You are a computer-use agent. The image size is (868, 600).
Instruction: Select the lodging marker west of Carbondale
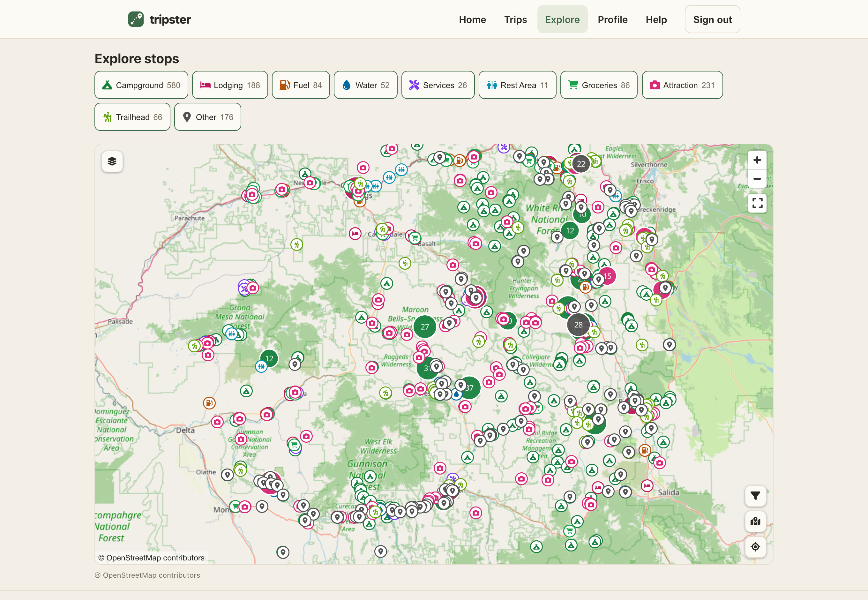pyautogui.click(x=355, y=234)
